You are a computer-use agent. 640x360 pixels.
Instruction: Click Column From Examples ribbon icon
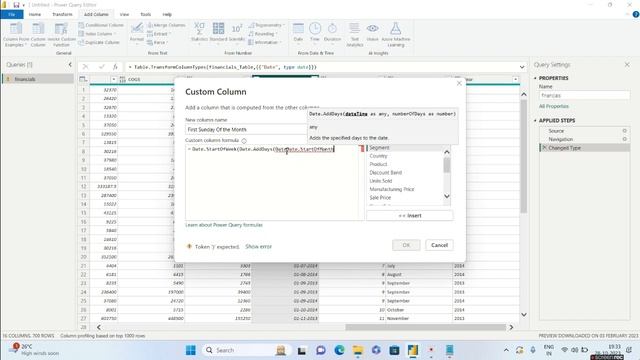click(x=16, y=34)
